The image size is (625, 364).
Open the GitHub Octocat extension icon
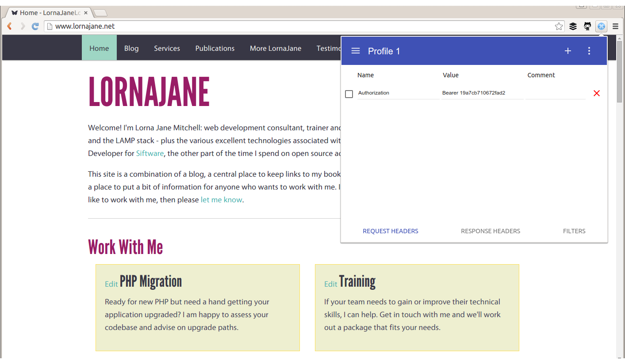point(587,27)
